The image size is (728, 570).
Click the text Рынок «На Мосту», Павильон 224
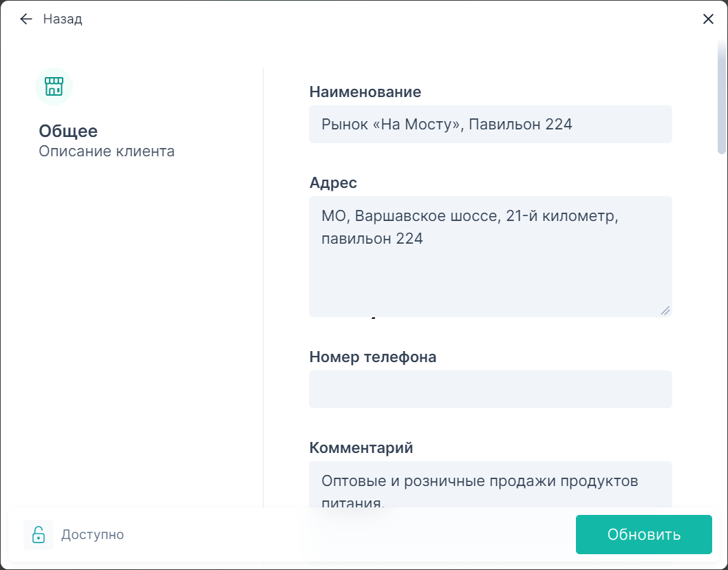tap(447, 124)
